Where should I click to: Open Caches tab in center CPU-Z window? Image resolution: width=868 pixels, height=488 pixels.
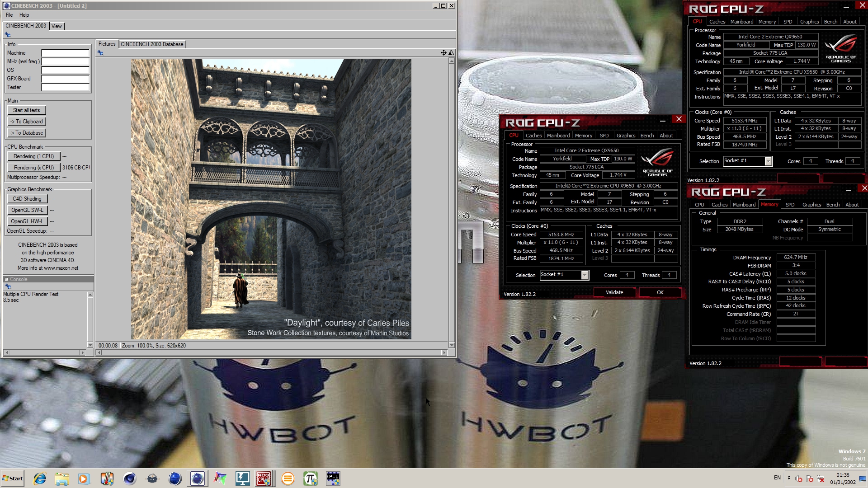(x=533, y=136)
